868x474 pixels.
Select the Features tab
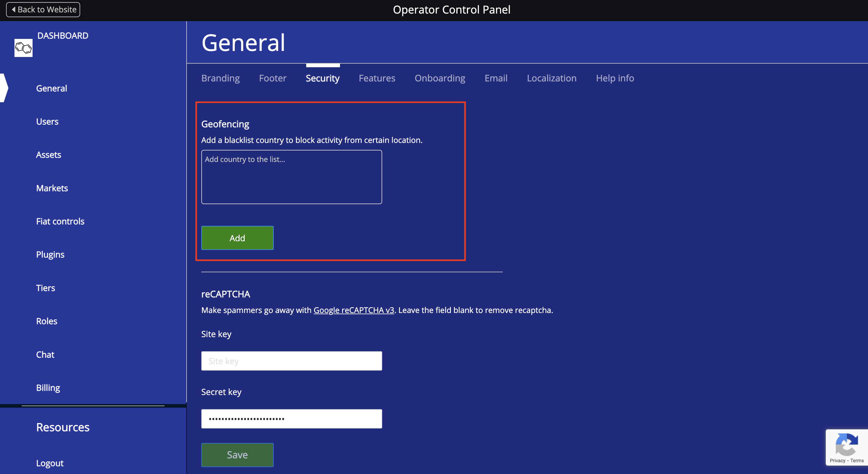377,78
